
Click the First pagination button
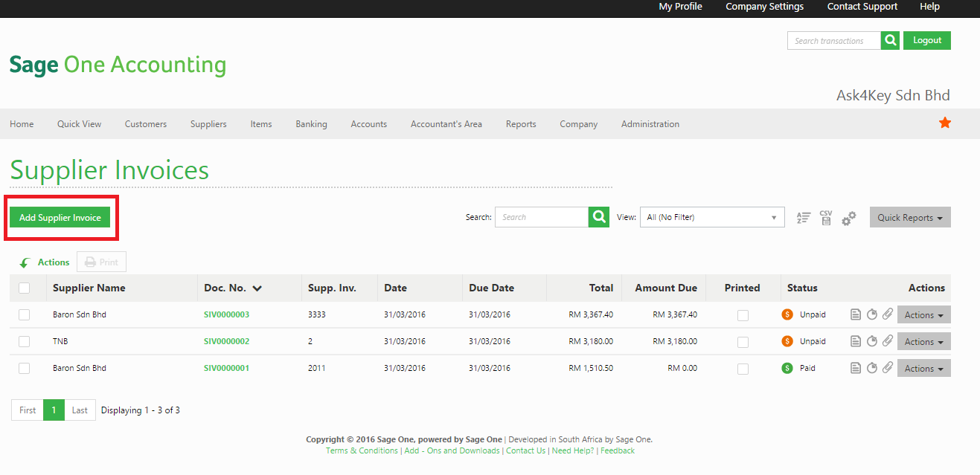pos(28,410)
